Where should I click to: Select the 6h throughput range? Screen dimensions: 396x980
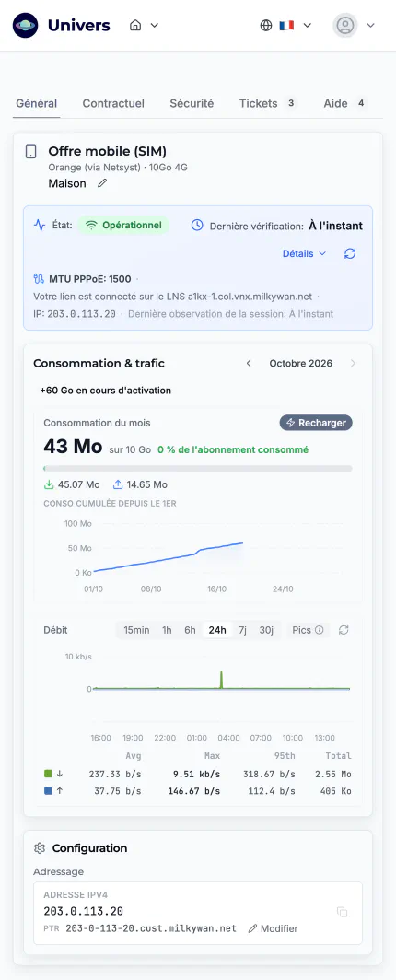[x=190, y=630]
